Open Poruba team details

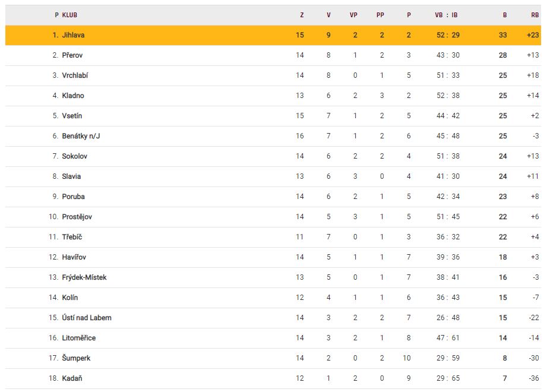pyautogui.click(x=72, y=197)
